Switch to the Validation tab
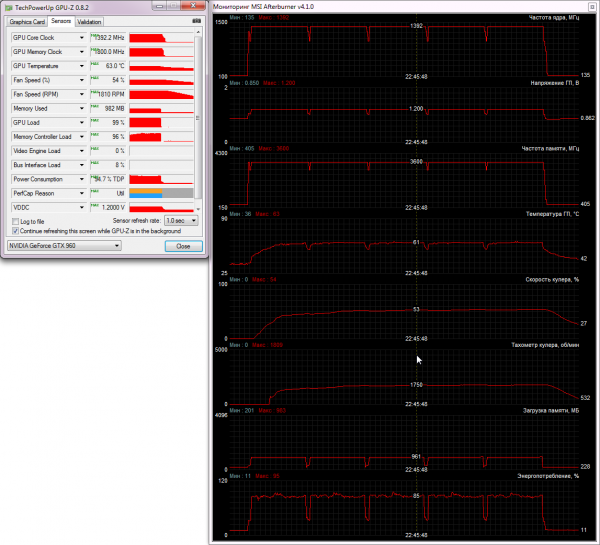The height and width of the screenshot is (545, 600). click(89, 22)
